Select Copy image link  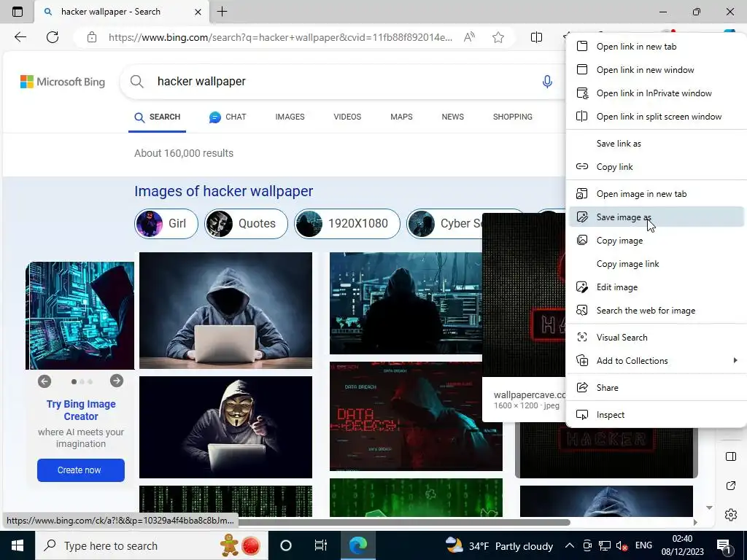656,264
